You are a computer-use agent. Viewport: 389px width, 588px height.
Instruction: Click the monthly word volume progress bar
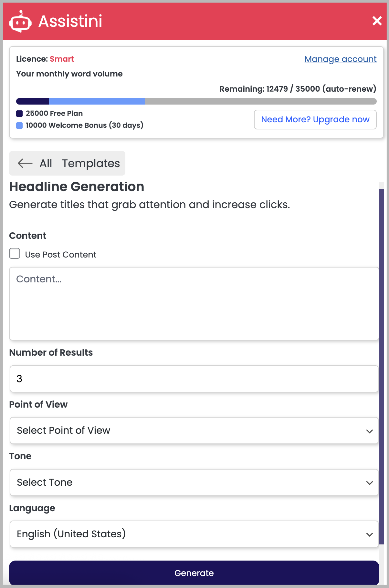tap(196, 101)
